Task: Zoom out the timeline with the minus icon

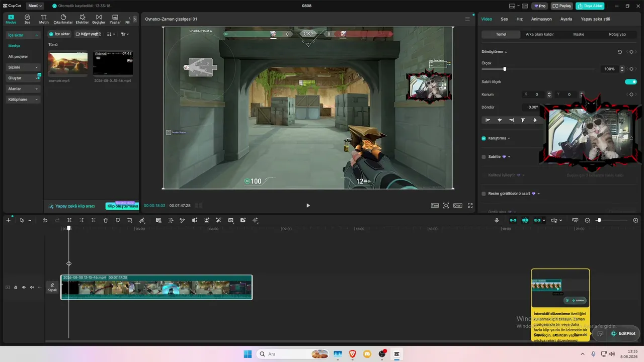Action: click(x=587, y=220)
